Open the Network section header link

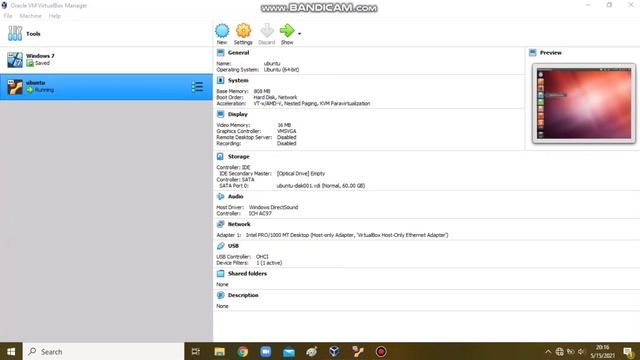pyautogui.click(x=239, y=224)
